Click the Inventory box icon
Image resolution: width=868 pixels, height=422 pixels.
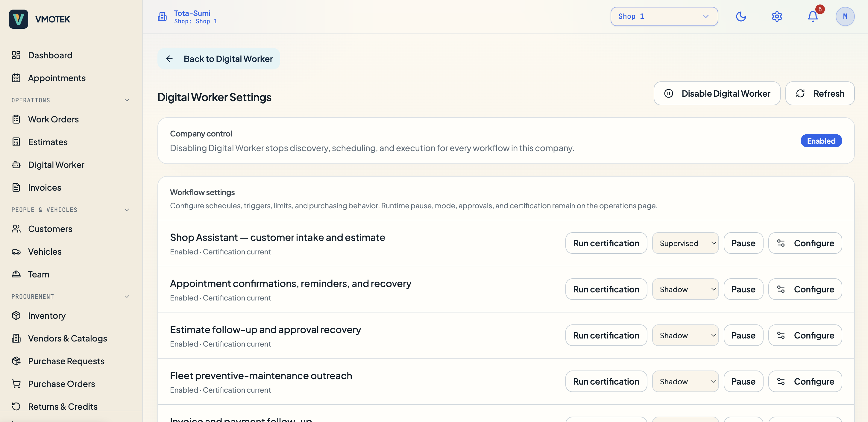(x=16, y=315)
